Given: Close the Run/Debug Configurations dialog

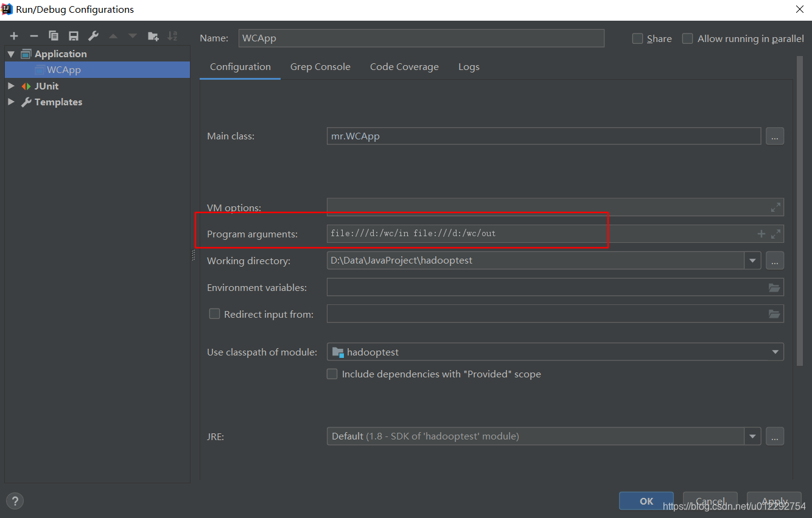Looking at the screenshot, I should 800,9.
